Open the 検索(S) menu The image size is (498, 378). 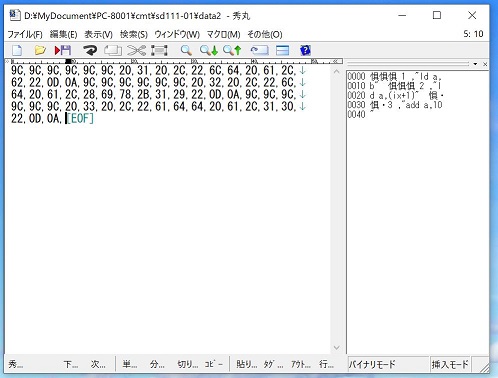point(134,34)
